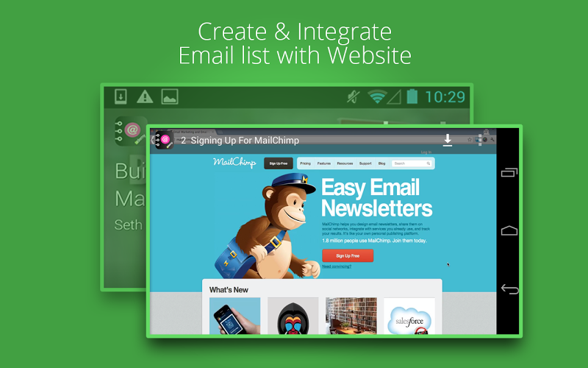Open the Android recent apps button
Image resolution: width=588 pixels, height=368 pixels.
pos(509,172)
